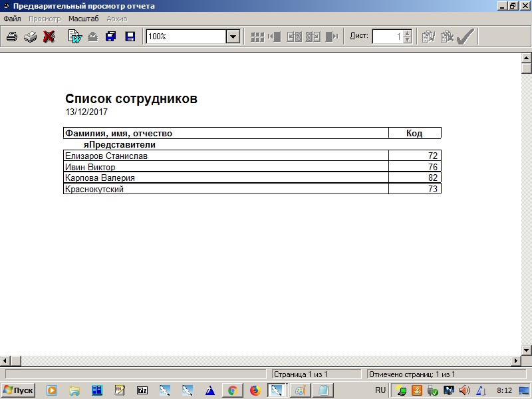Click the double-floppy save-all icon
The height and width of the screenshot is (399, 532).
(111, 37)
